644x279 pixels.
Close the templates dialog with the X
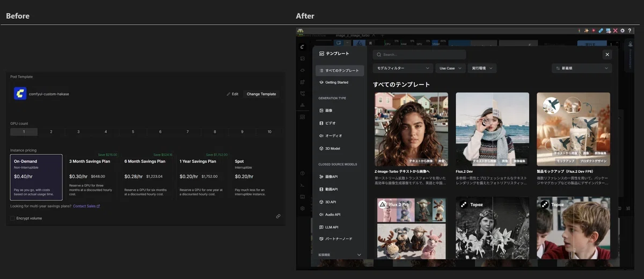pyautogui.click(x=607, y=54)
